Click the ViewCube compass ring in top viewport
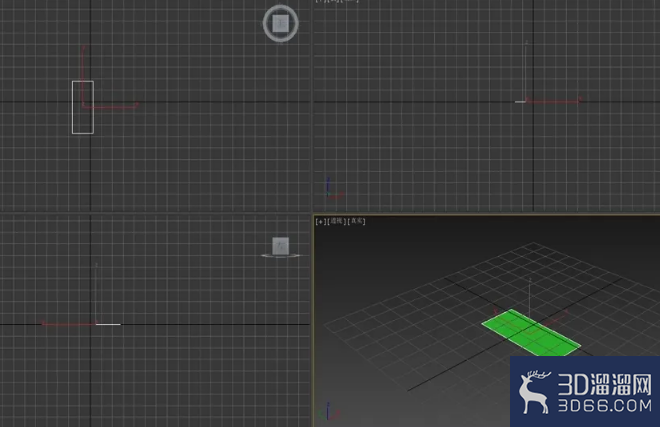 pos(281,39)
